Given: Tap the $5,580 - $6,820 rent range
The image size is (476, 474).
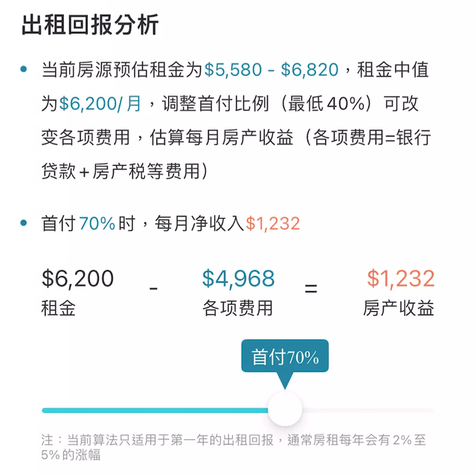Looking at the screenshot, I should click(271, 69).
